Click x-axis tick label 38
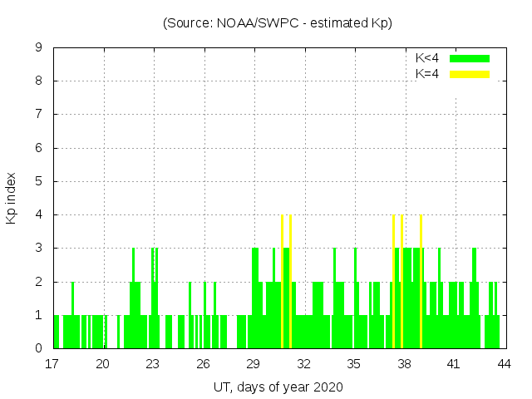 pyautogui.click(x=404, y=363)
